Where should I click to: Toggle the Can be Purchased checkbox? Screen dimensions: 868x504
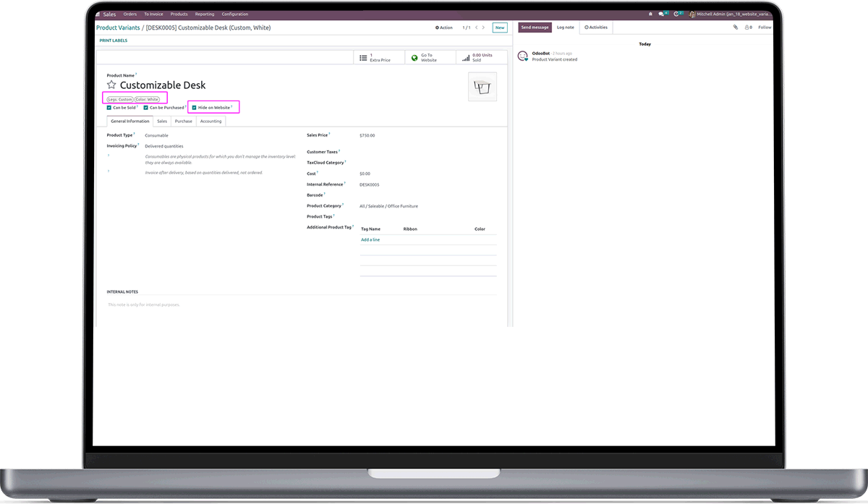[146, 108]
